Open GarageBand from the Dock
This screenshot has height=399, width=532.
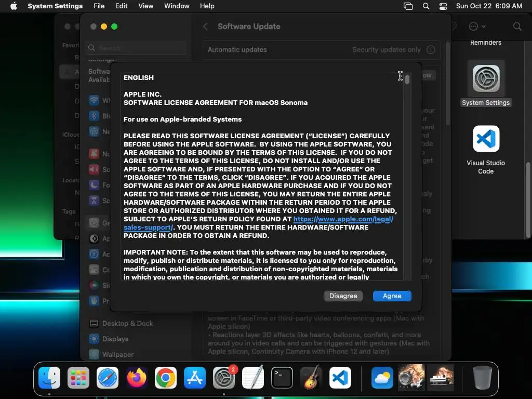coord(311,378)
